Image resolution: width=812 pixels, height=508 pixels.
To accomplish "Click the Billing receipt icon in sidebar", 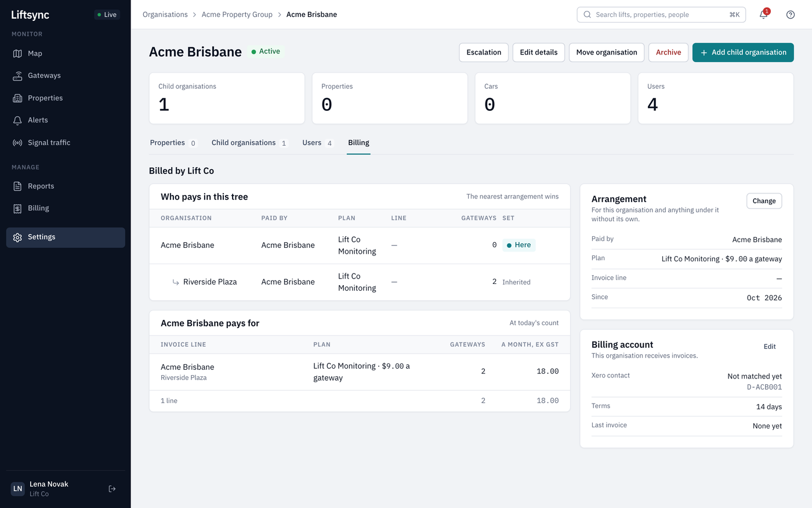I will [17, 208].
